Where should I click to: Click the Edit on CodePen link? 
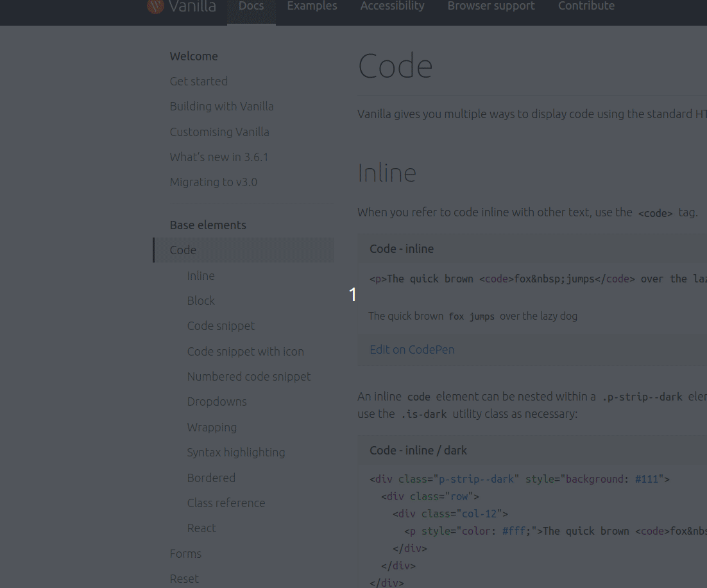(412, 350)
